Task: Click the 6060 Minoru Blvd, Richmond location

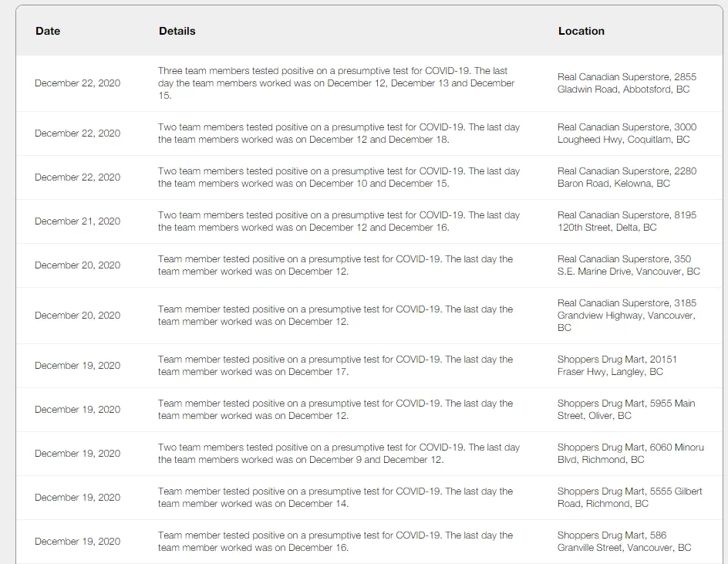Action: [631, 454]
